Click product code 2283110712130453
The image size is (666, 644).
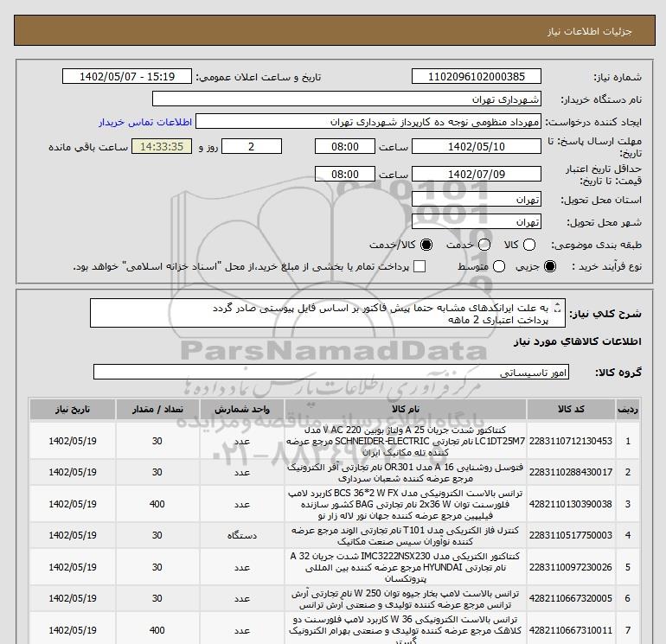point(571,441)
